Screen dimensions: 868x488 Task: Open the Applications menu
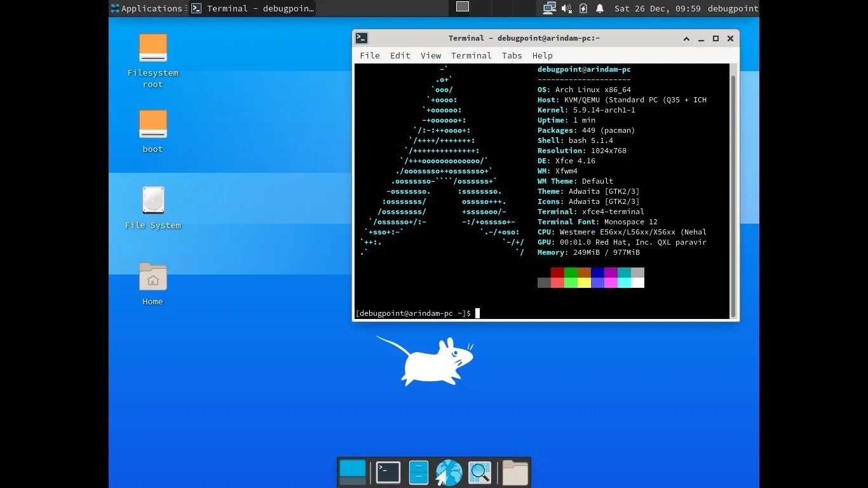pyautogui.click(x=147, y=8)
